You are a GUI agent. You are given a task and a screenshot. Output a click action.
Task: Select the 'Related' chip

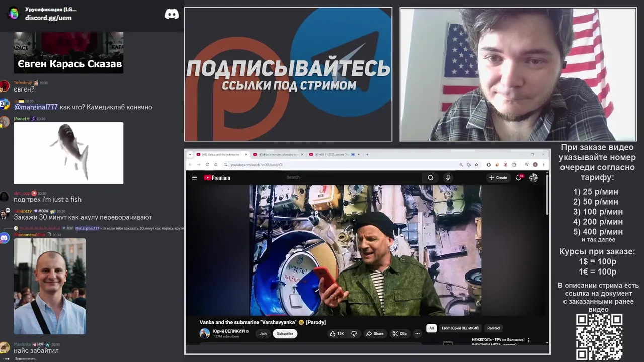coord(493,328)
